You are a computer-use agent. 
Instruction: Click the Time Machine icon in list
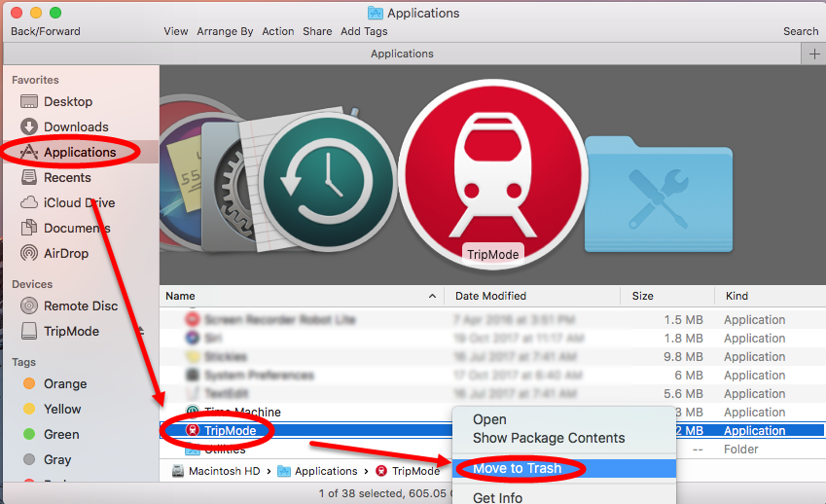point(193,411)
